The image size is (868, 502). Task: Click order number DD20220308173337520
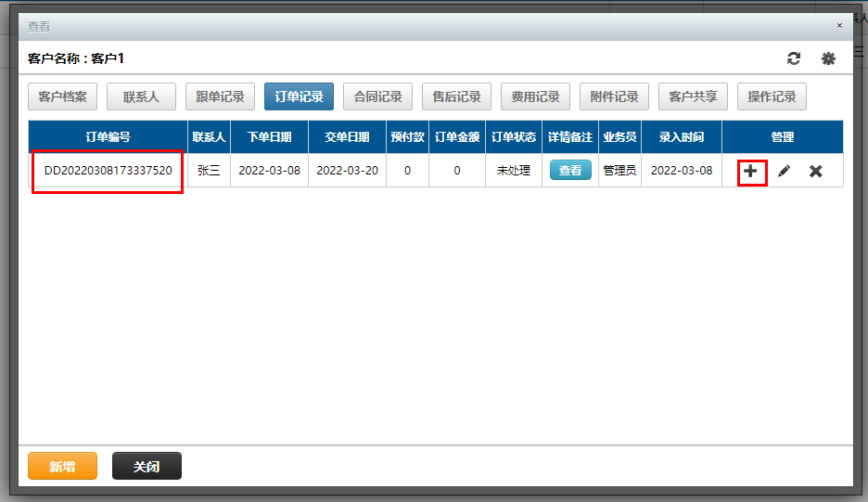pos(108,171)
